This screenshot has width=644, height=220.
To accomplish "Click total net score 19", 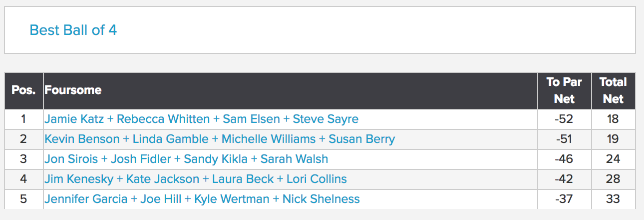I will [x=613, y=139].
